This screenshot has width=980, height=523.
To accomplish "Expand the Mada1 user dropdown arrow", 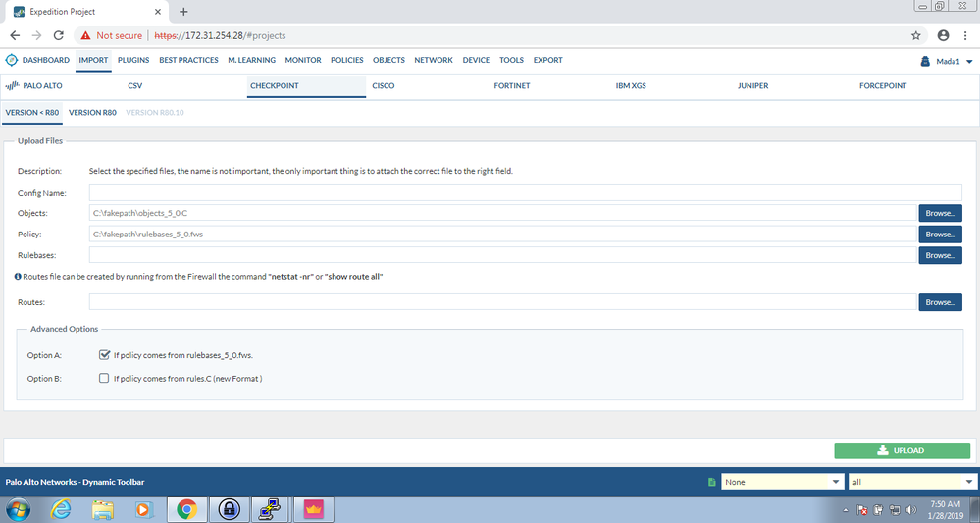I will point(969,61).
